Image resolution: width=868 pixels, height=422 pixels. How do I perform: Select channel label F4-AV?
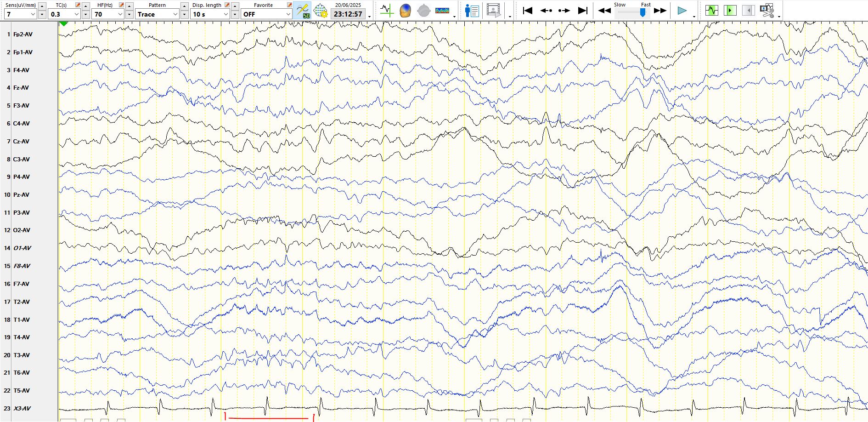point(21,70)
